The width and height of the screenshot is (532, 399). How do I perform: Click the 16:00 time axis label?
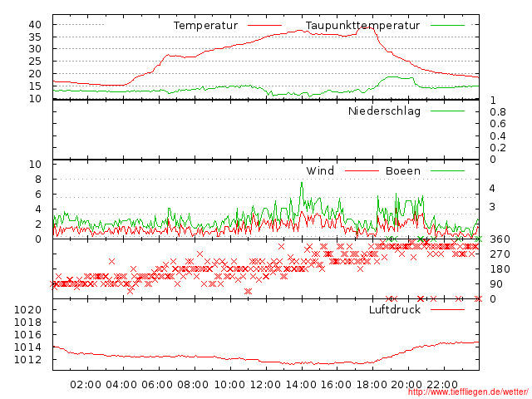click(336, 385)
